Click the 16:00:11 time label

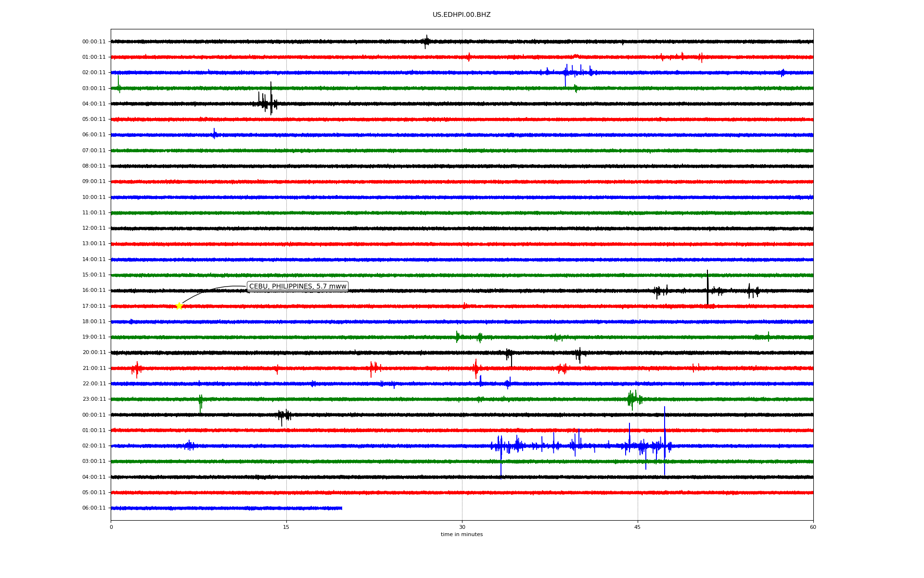(94, 290)
